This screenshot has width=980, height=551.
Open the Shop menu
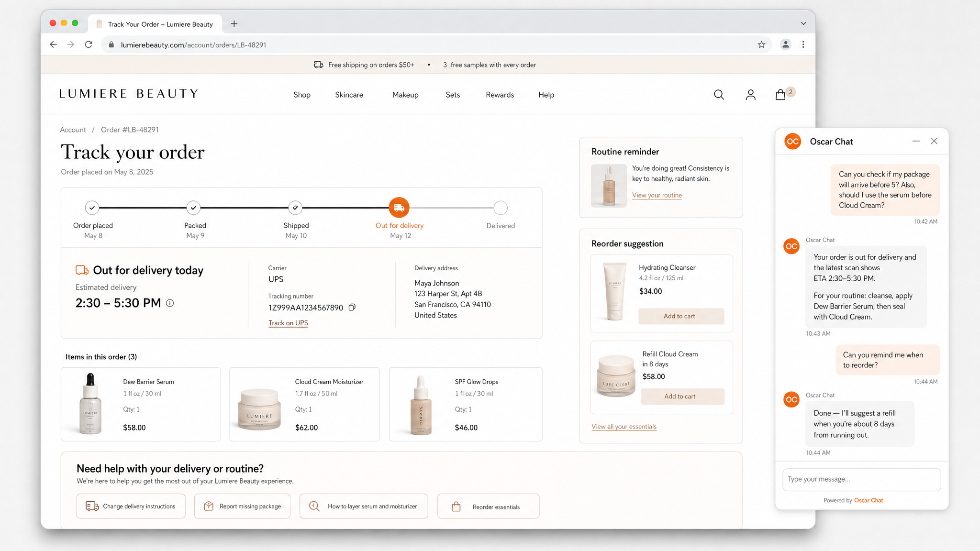click(x=302, y=95)
